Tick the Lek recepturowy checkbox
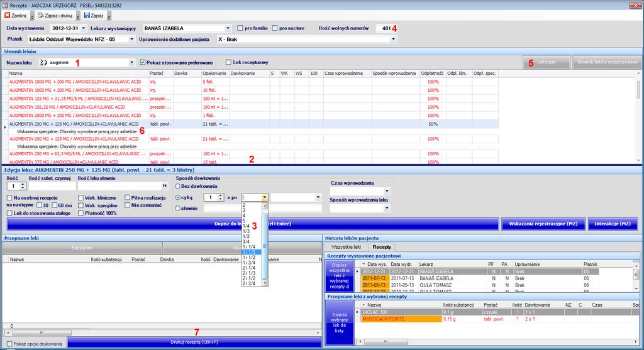Viewport: 644px width, 350px height. (x=228, y=62)
